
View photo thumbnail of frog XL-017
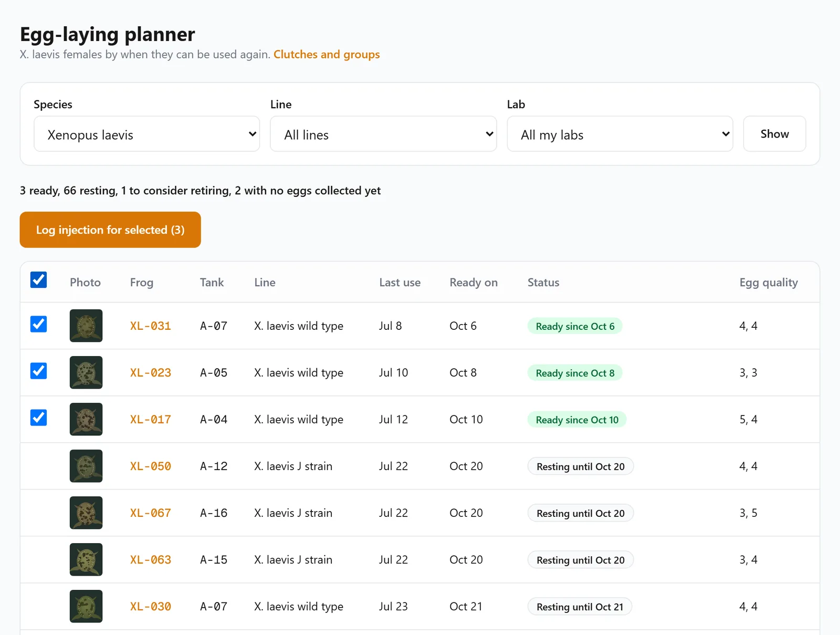86,419
